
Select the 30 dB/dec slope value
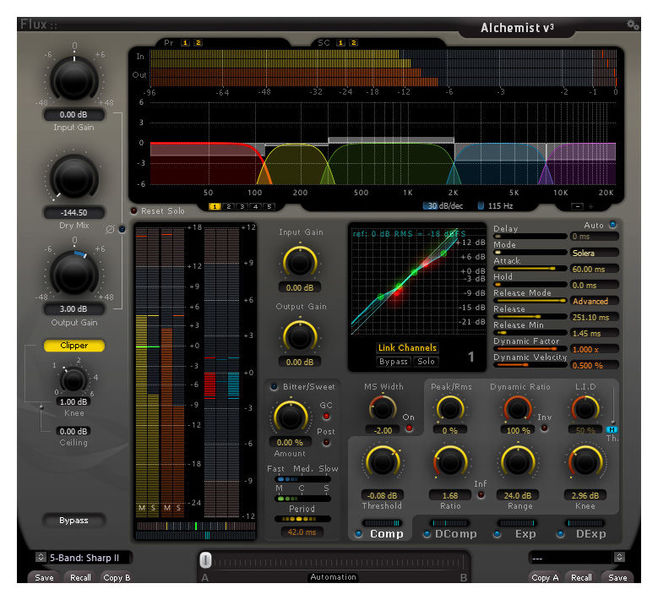[443, 206]
